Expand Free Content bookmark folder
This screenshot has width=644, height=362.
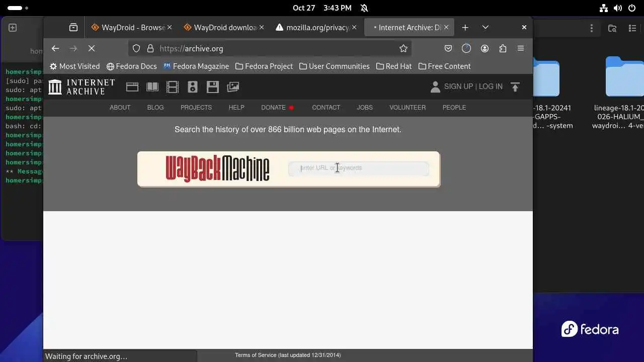[444, 66]
